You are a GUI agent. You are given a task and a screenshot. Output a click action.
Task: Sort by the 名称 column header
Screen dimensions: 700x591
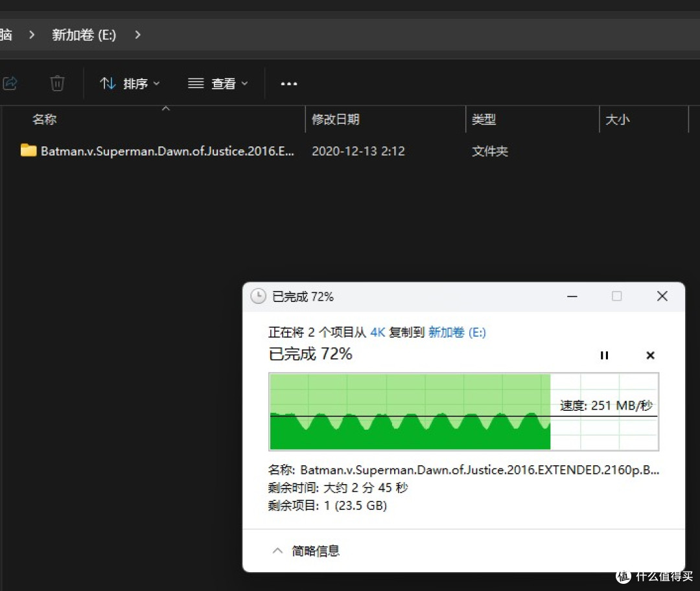click(45, 120)
